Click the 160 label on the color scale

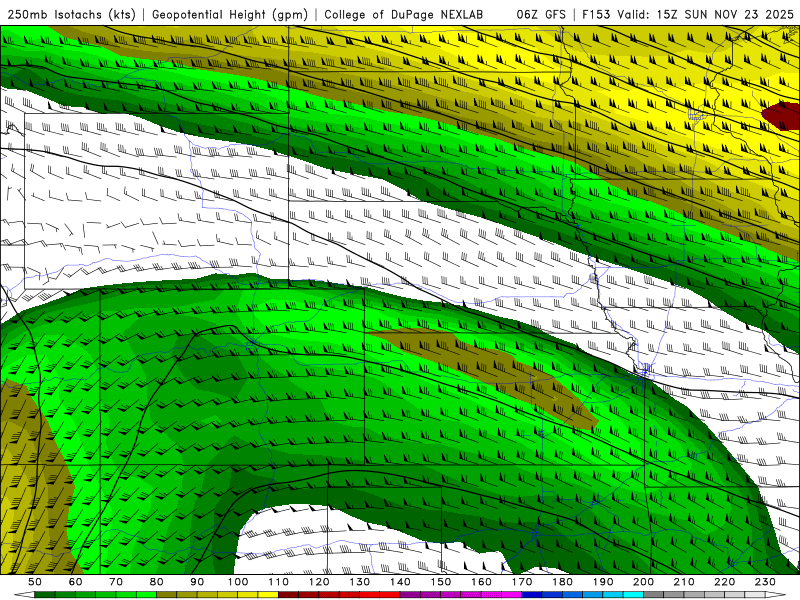tap(481, 582)
